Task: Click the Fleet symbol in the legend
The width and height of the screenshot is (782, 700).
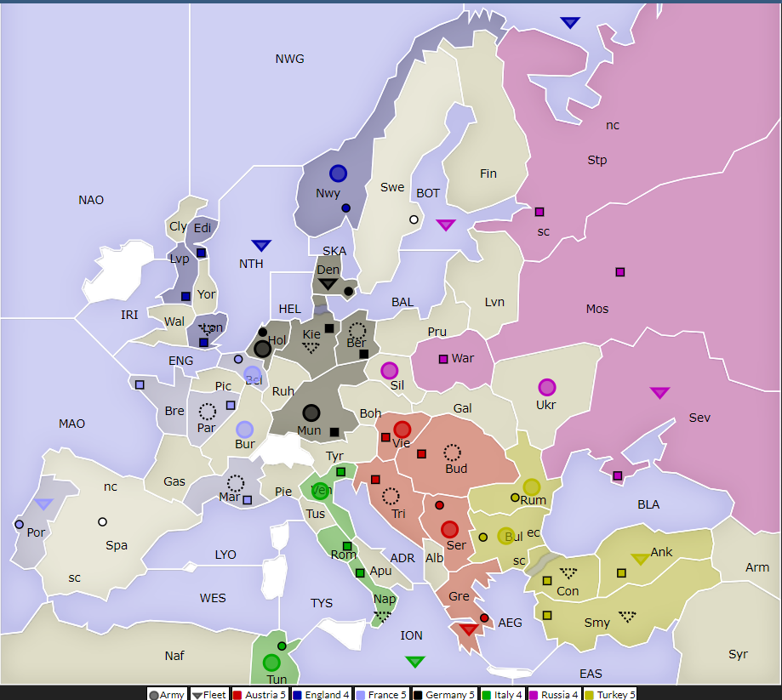Action: 197,695
